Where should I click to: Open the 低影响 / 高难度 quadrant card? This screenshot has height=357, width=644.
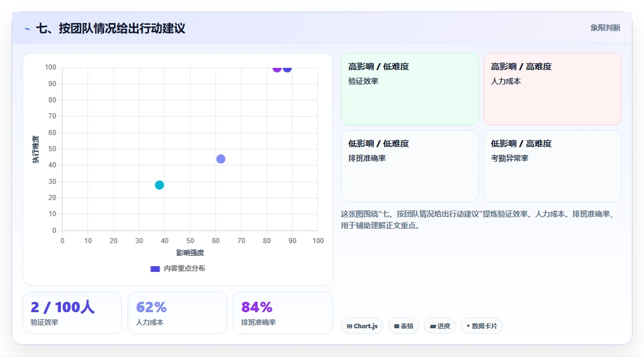pyautogui.click(x=553, y=166)
